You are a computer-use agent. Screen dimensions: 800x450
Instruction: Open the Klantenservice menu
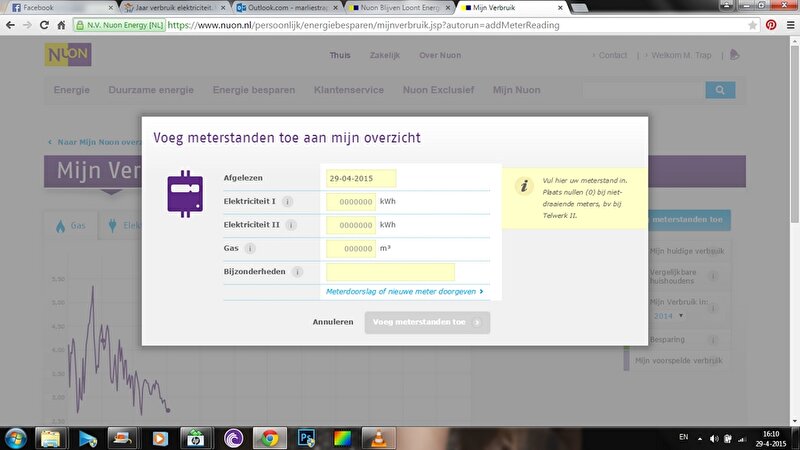pyautogui.click(x=348, y=90)
